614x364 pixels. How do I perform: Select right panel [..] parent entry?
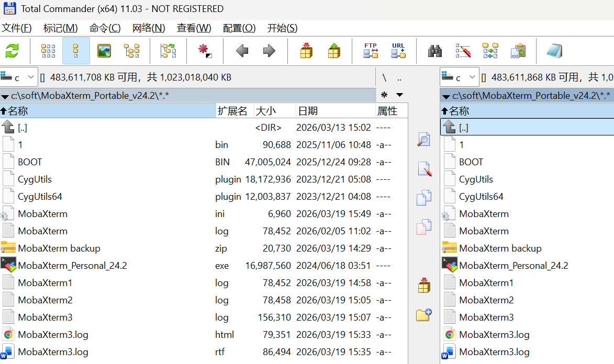point(527,128)
